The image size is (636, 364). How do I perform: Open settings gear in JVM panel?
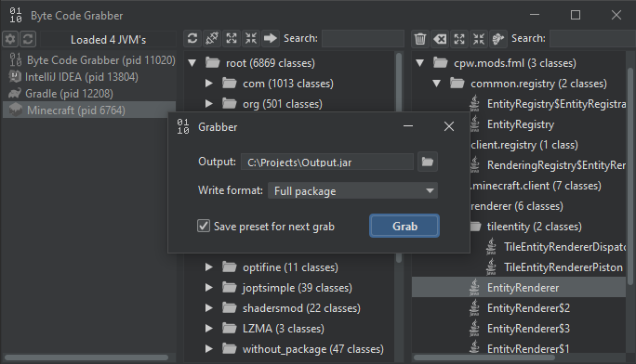pos(10,39)
